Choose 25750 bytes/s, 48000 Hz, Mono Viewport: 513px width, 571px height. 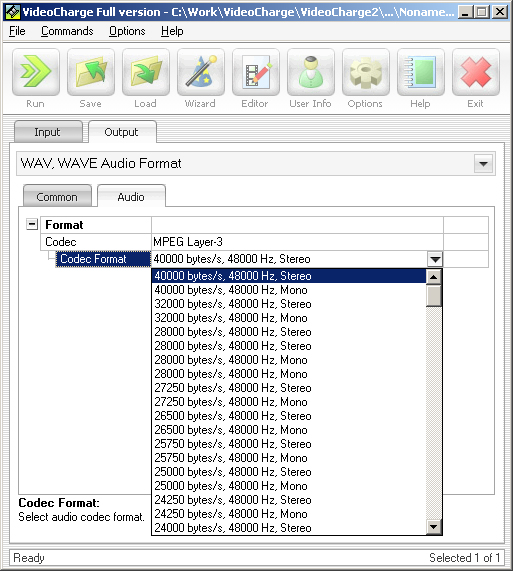pyautogui.click(x=289, y=458)
